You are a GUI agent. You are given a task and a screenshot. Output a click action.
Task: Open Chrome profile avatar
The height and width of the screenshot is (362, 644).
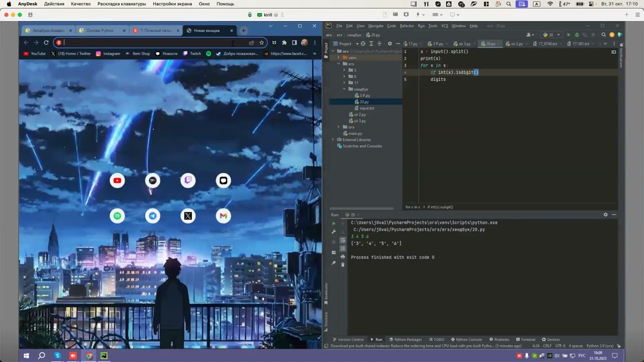point(304,43)
